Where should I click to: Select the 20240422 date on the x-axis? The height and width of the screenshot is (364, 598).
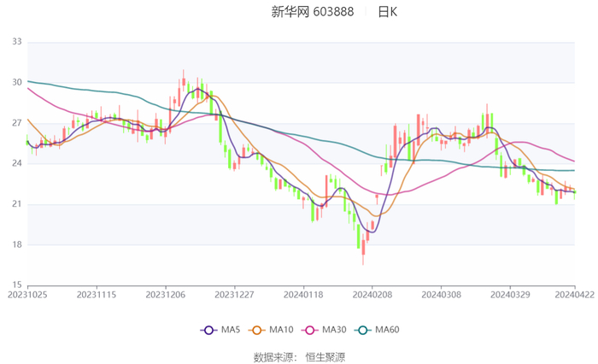click(574, 294)
